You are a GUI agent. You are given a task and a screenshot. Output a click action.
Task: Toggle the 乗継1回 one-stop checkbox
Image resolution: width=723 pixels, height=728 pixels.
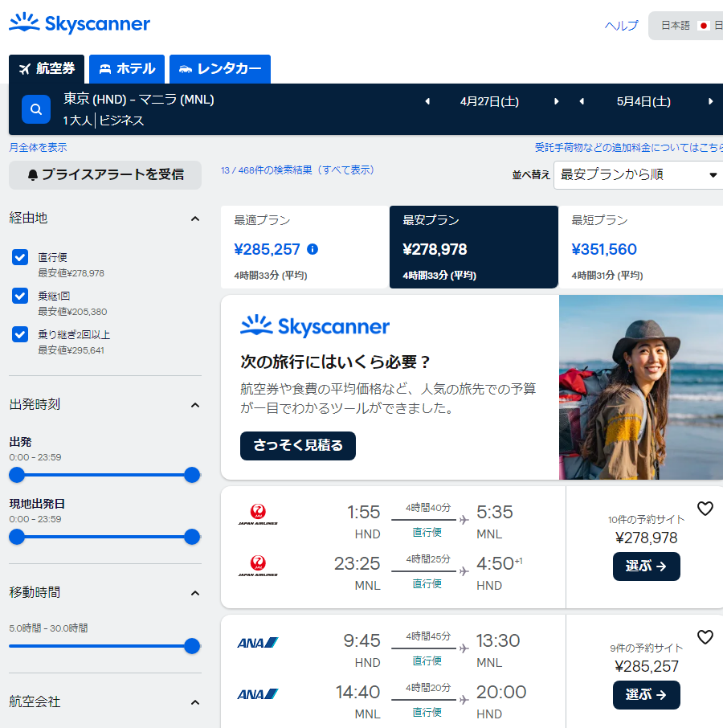point(20,296)
